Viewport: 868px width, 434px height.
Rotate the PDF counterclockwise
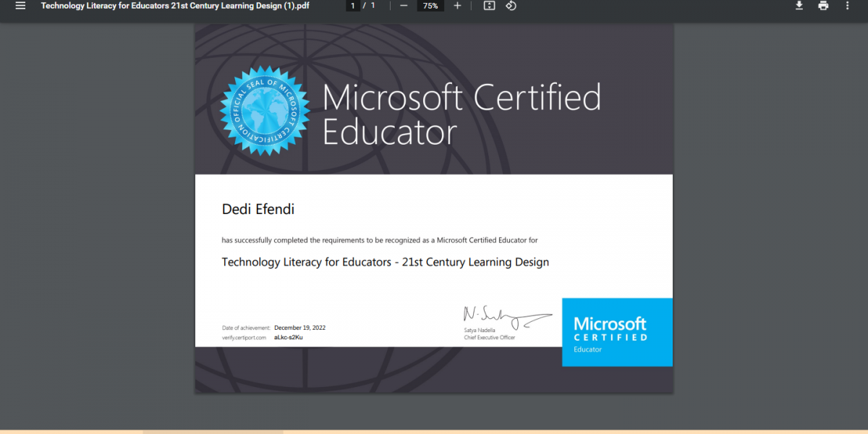[x=511, y=6]
